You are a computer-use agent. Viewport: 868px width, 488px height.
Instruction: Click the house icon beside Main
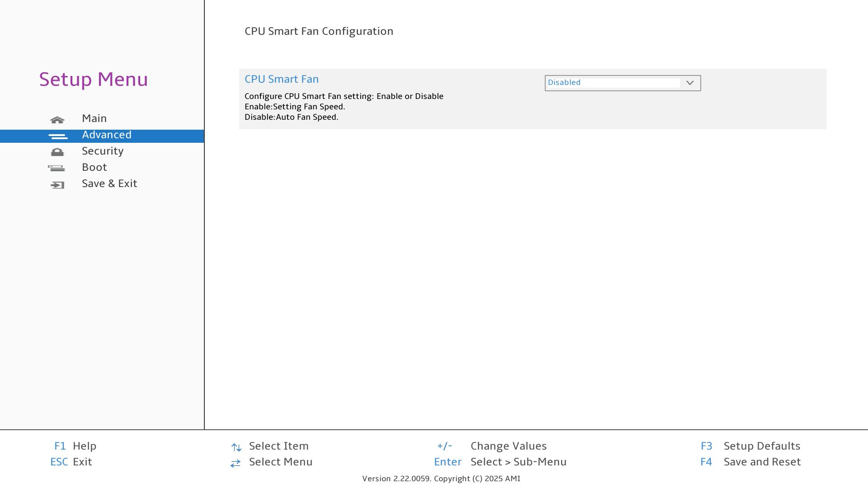click(x=57, y=120)
